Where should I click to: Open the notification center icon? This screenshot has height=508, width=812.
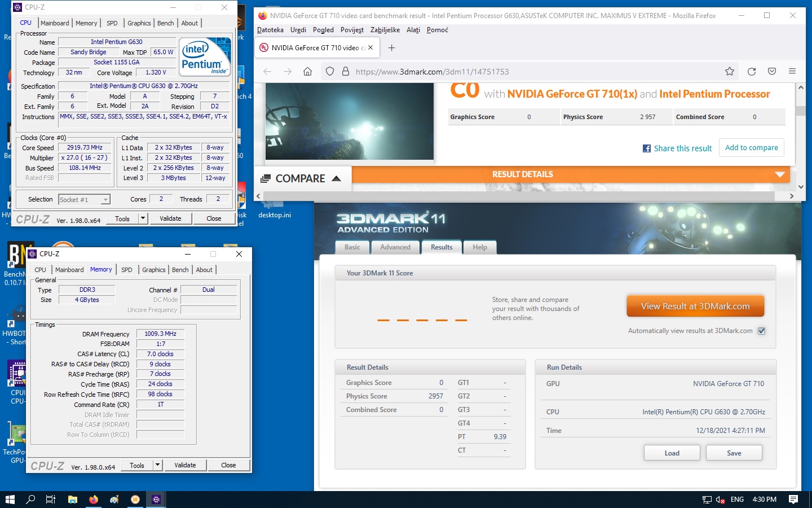tap(793, 500)
